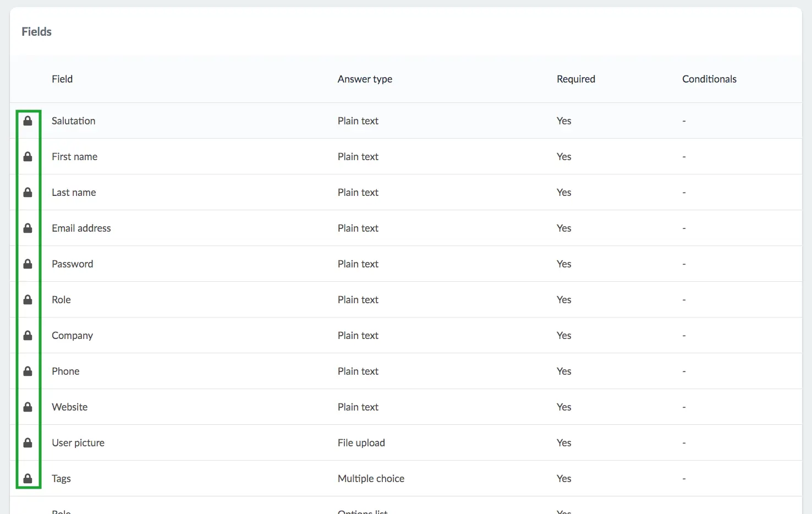Select the Company field row

(405, 335)
